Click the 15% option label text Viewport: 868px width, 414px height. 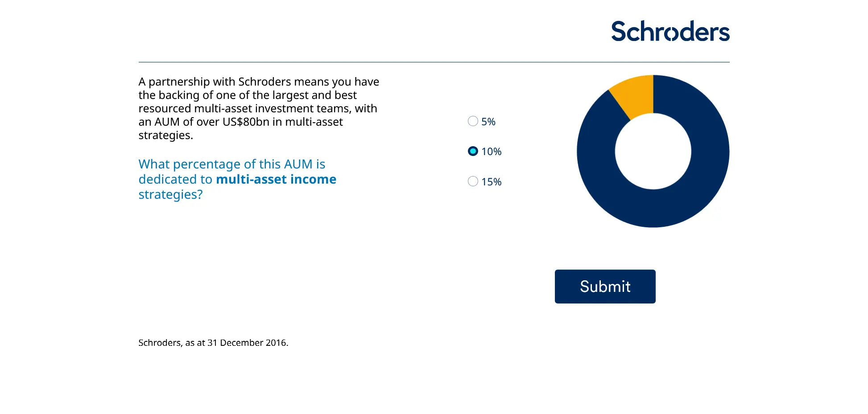492,182
